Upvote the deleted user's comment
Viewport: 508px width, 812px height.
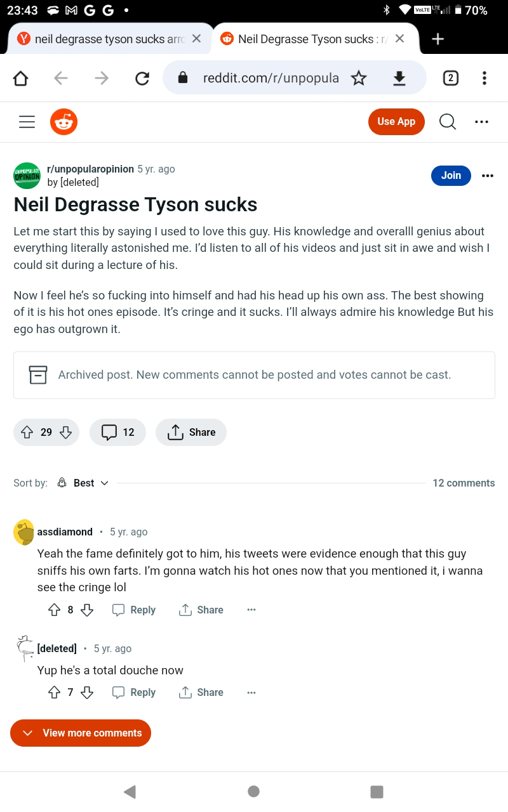point(54,692)
